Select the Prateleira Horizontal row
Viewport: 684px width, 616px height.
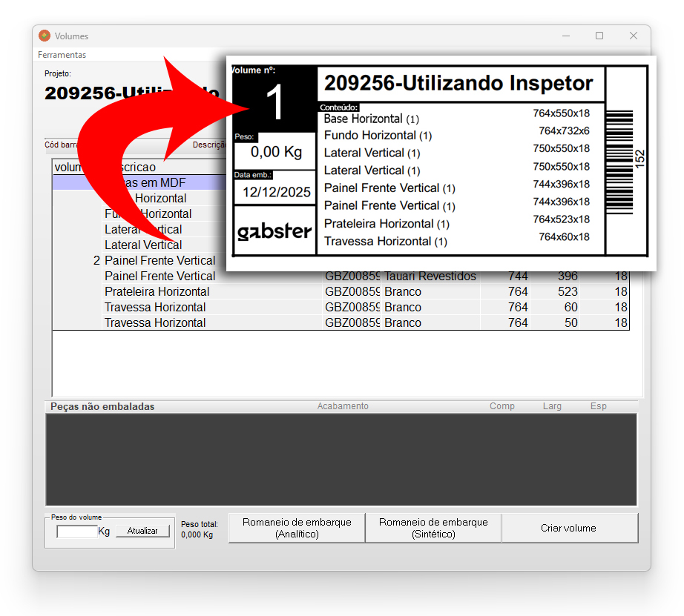pos(157,291)
